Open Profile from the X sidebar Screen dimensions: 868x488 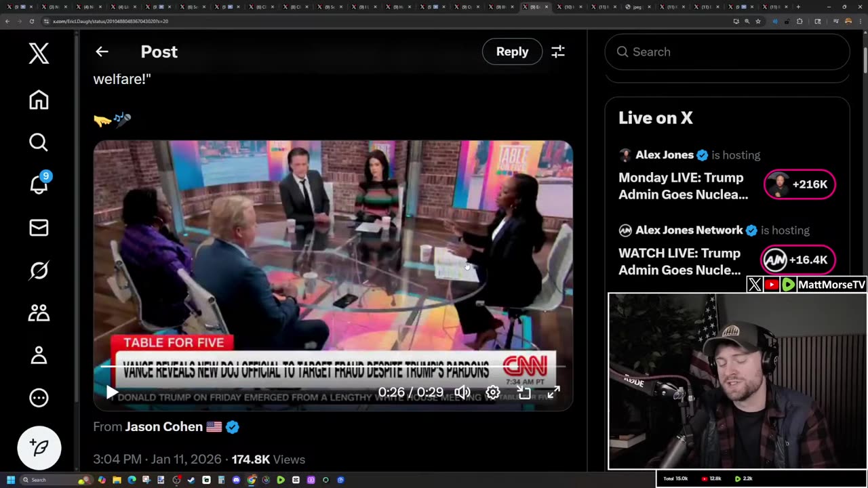(39, 355)
